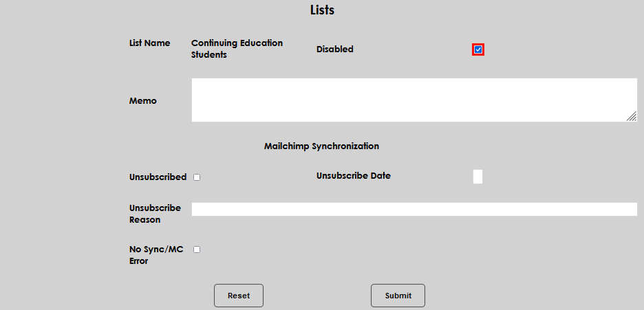The height and width of the screenshot is (310, 644).
Task: Grab the Memo box resize handle
Action: click(x=632, y=117)
